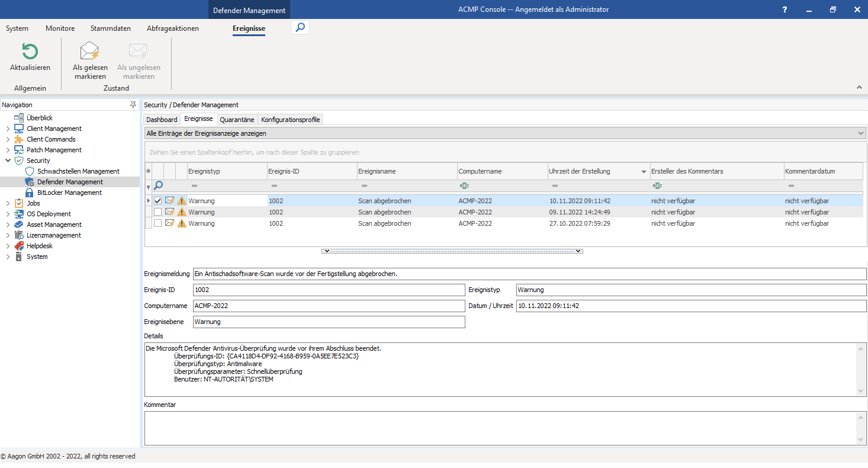Open the Stammdaten ribbon menu
The height and width of the screenshot is (468, 868).
pyautogui.click(x=110, y=28)
